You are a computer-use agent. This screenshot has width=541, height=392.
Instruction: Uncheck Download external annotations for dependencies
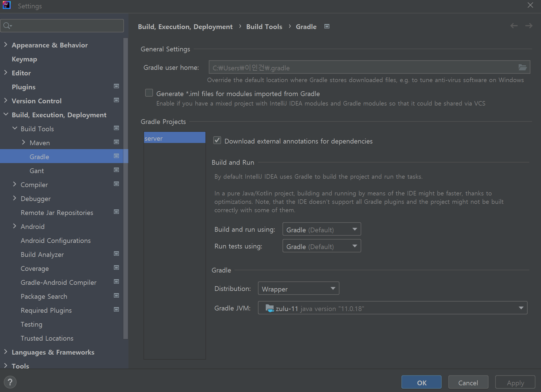click(x=217, y=140)
